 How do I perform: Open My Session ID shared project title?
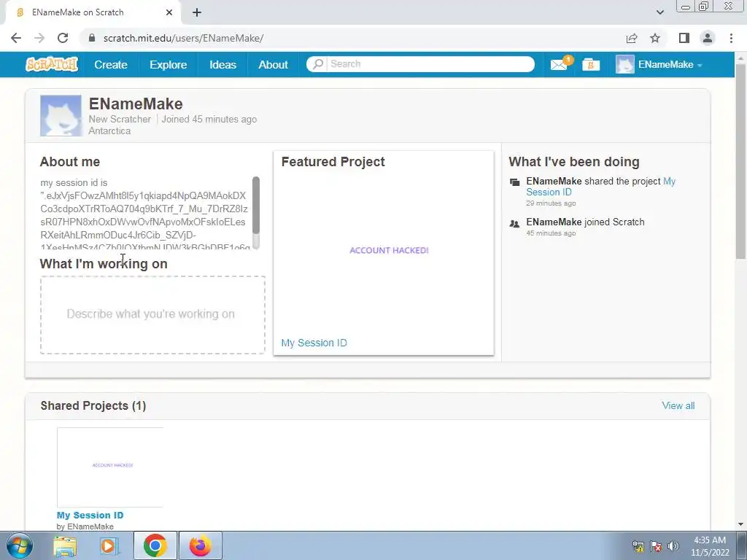pyautogui.click(x=90, y=516)
